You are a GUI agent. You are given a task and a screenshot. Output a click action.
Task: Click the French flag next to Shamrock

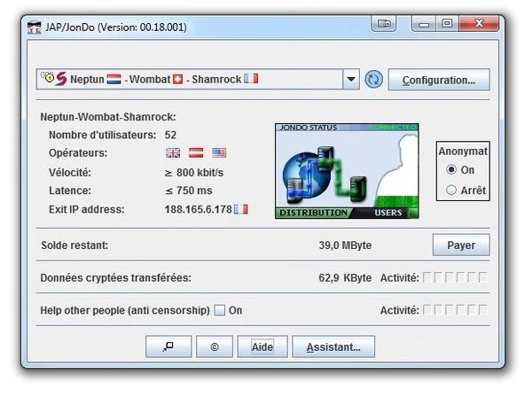(x=251, y=79)
